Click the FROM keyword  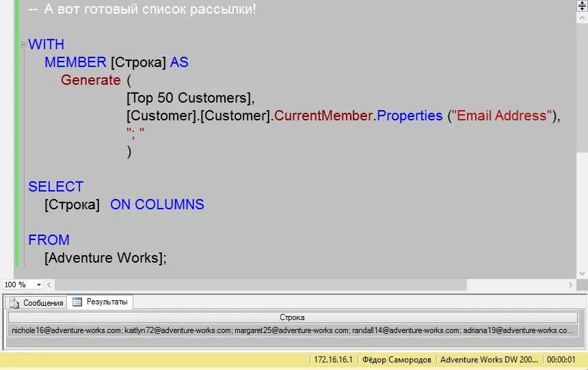49,240
